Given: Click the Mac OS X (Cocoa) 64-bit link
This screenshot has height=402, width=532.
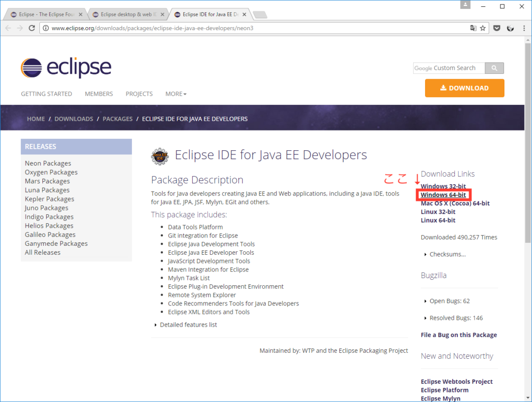Looking at the screenshot, I should [x=455, y=203].
